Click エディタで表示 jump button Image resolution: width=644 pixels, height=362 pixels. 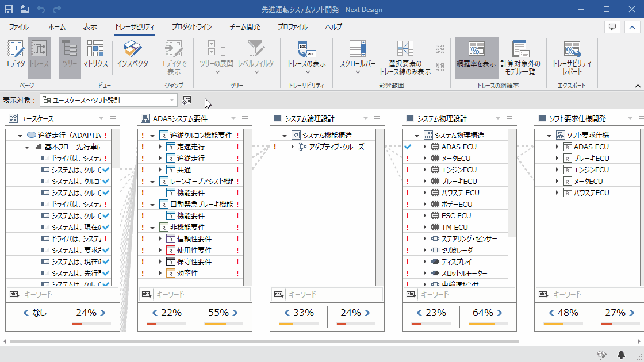coord(174,58)
